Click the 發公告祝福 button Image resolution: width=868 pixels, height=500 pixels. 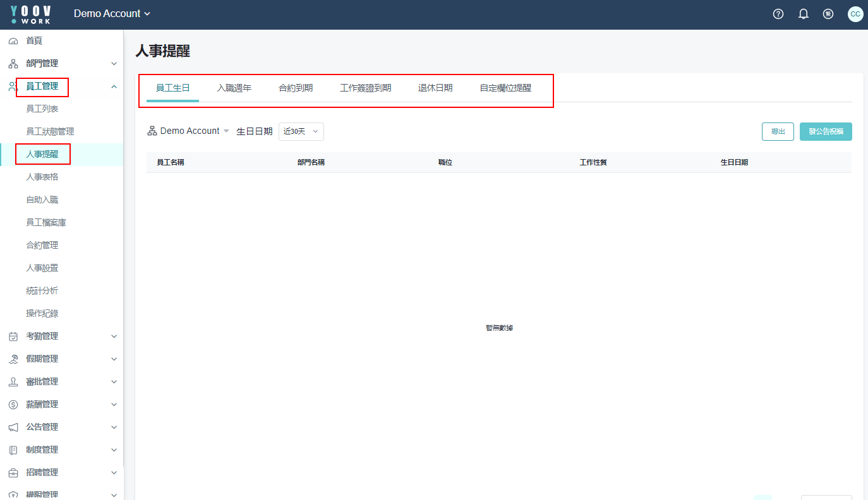click(826, 131)
